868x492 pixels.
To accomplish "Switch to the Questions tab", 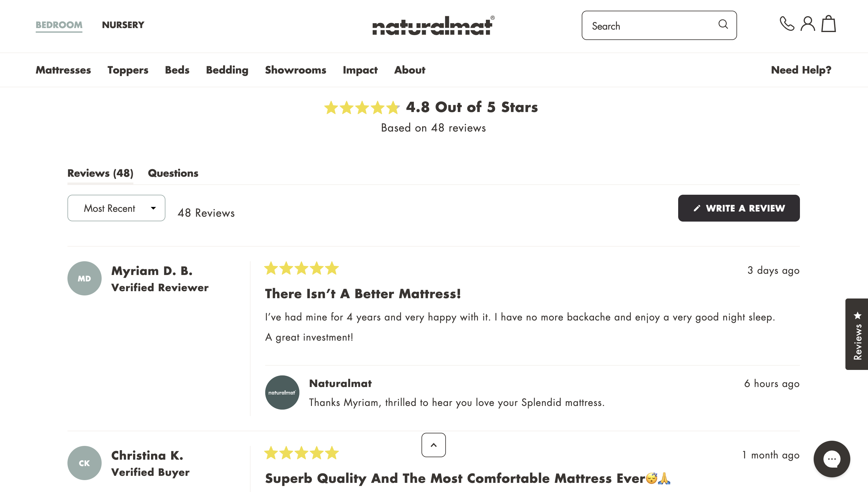I will pos(173,173).
